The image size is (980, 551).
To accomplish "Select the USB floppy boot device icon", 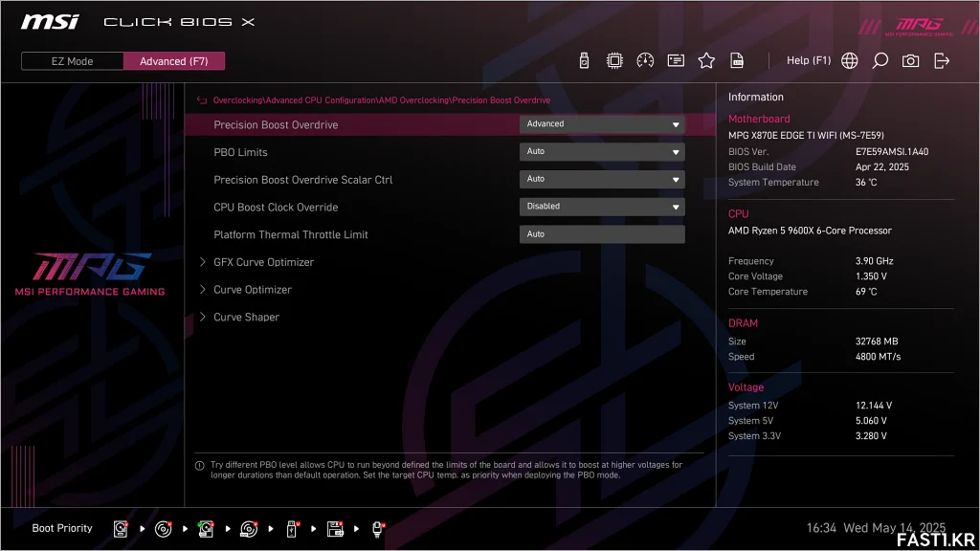I will click(335, 529).
